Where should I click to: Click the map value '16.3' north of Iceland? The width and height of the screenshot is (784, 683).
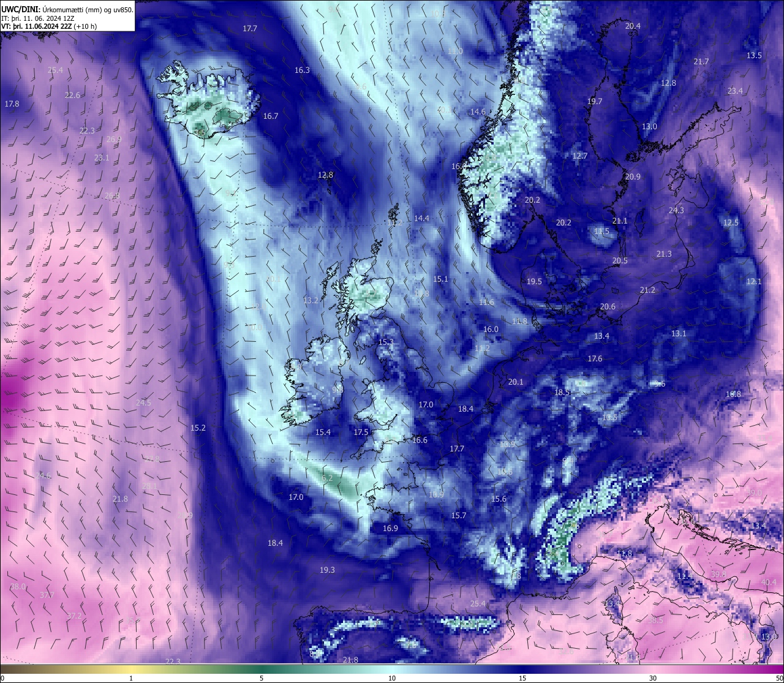pyautogui.click(x=302, y=70)
